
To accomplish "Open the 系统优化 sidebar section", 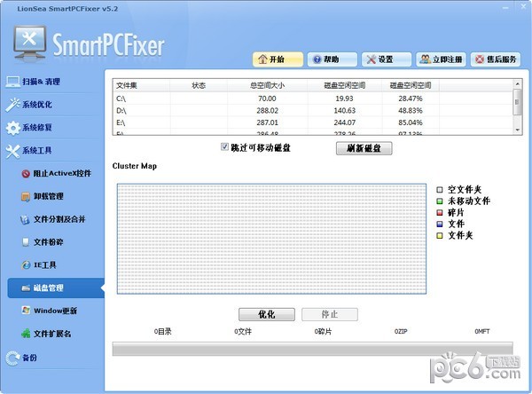I will click(29, 105).
